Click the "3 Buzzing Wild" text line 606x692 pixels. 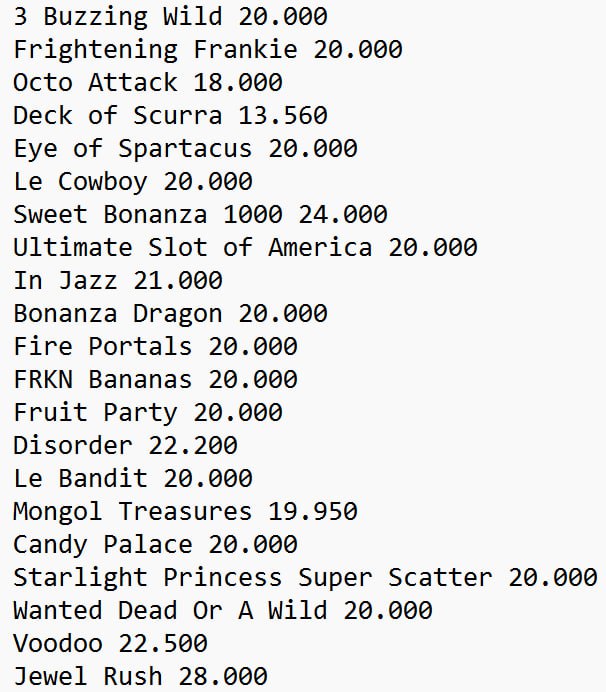click(x=170, y=17)
